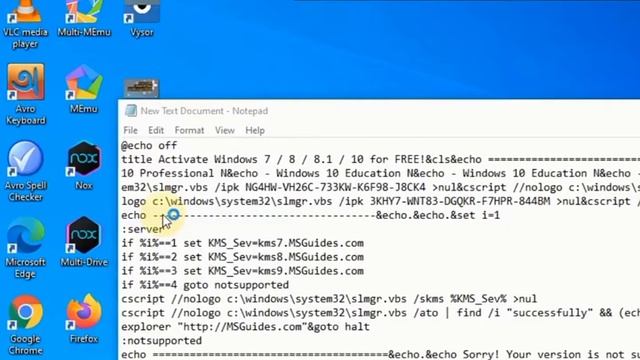Screen dimensions: 640x360
Task: Click the "kms9.MSGuides.com" text
Action: [x=310, y=271]
